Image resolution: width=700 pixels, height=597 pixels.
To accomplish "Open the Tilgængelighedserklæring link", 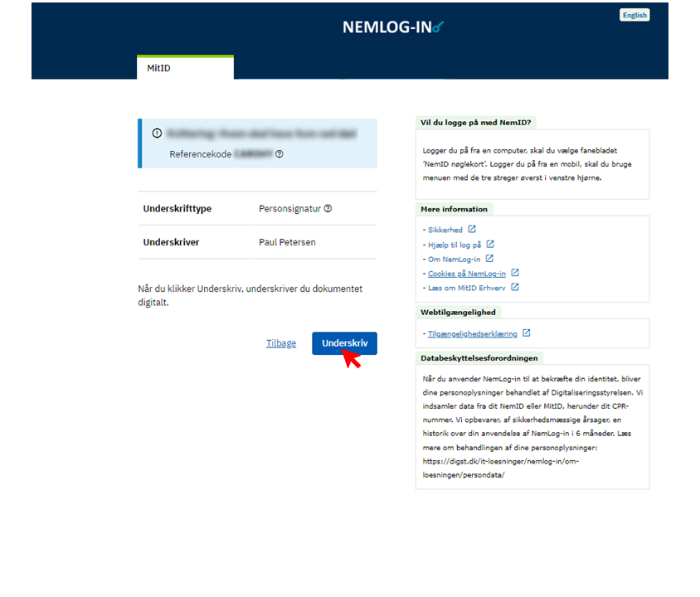I will click(x=472, y=334).
